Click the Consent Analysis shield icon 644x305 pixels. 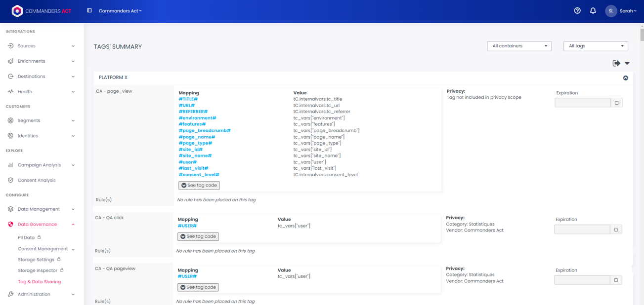[10, 180]
